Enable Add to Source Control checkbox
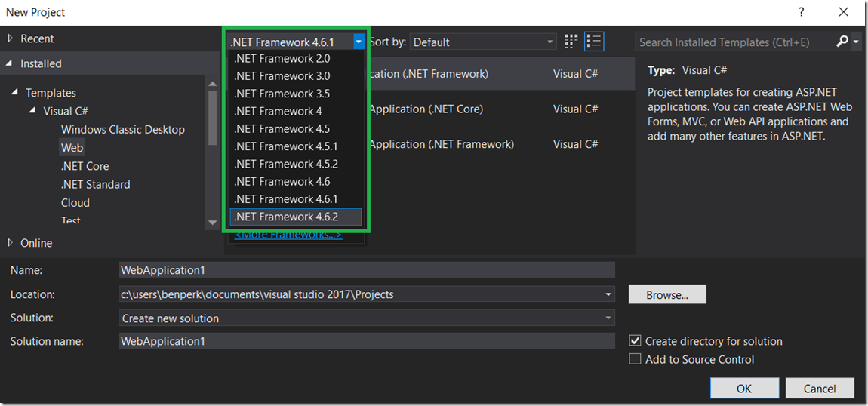 [x=635, y=359]
